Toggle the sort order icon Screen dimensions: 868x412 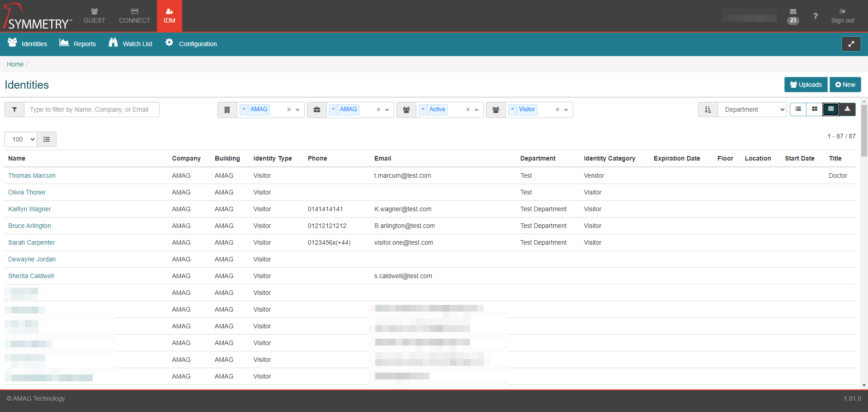point(708,109)
